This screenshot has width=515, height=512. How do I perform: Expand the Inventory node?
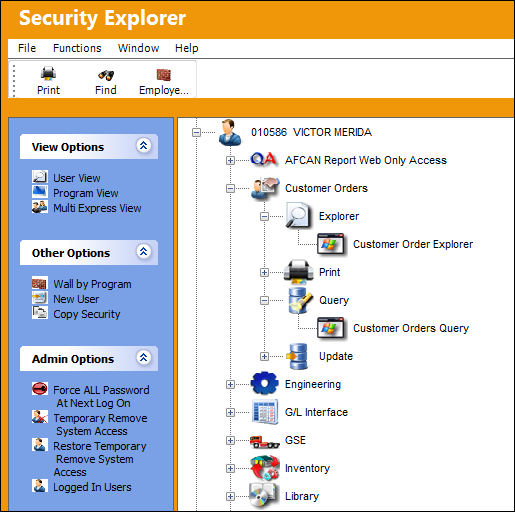230,469
